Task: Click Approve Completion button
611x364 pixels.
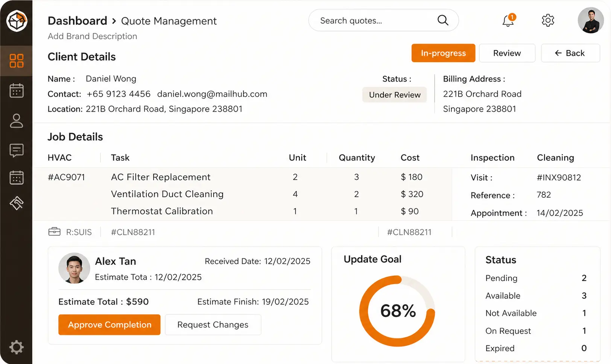Action: click(109, 325)
